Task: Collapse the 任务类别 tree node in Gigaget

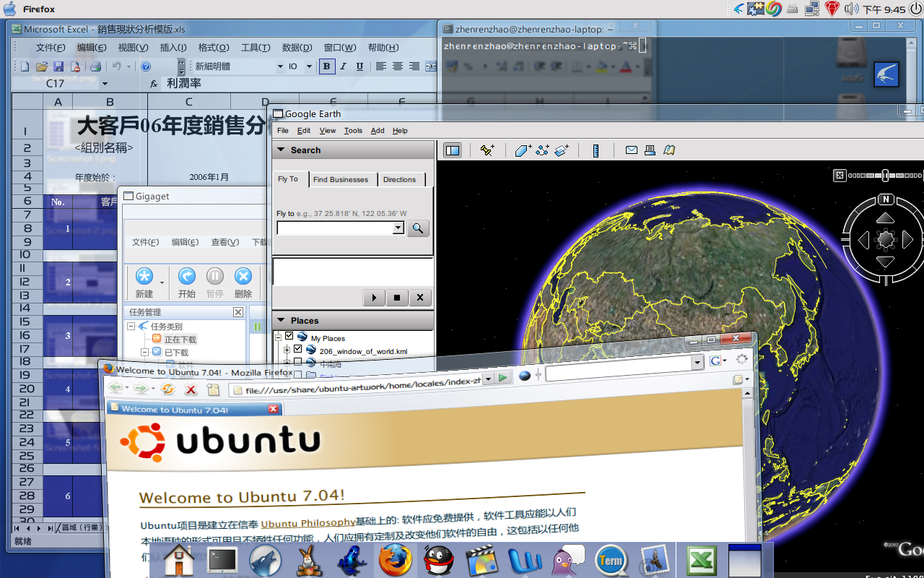Action: pyautogui.click(x=131, y=327)
